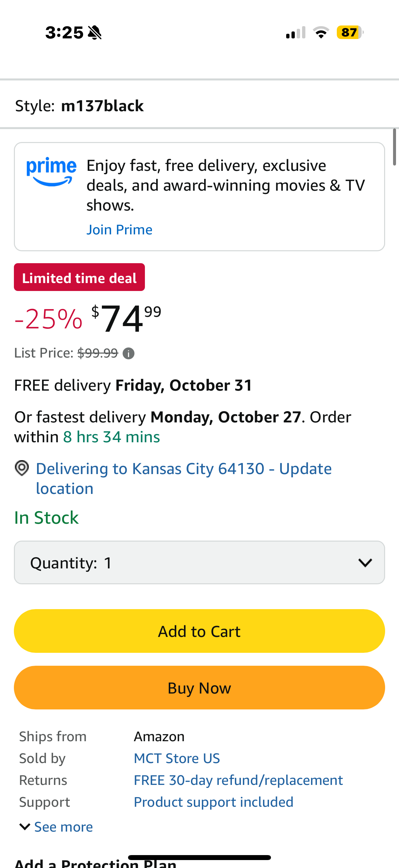Viewport: 399px width, 868px height.
Task: Tap the muted bell status icon
Action: click(x=95, y=33)
